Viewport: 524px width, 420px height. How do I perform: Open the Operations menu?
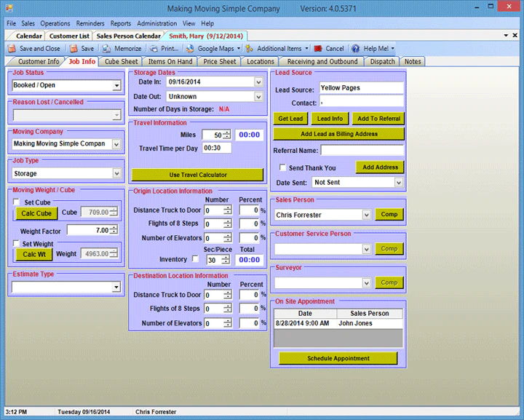pyautogui.click(x=55, y=23)
